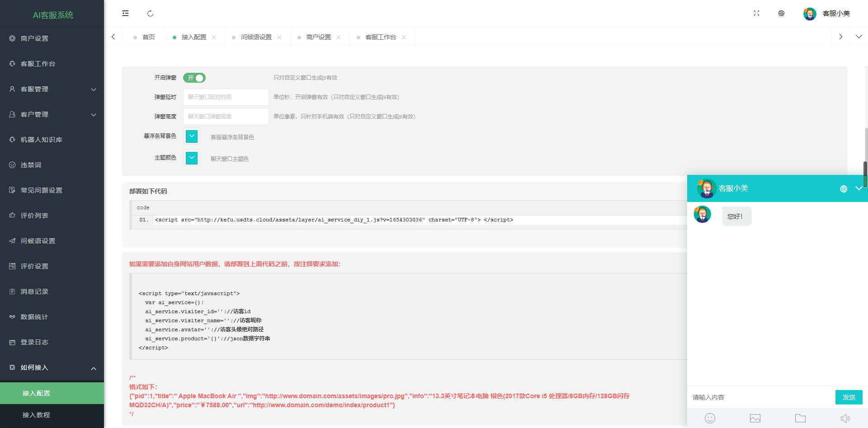The image size is (868, 428).
Task: Open 接入教程 in the sidebar
Action: (52, 415)
